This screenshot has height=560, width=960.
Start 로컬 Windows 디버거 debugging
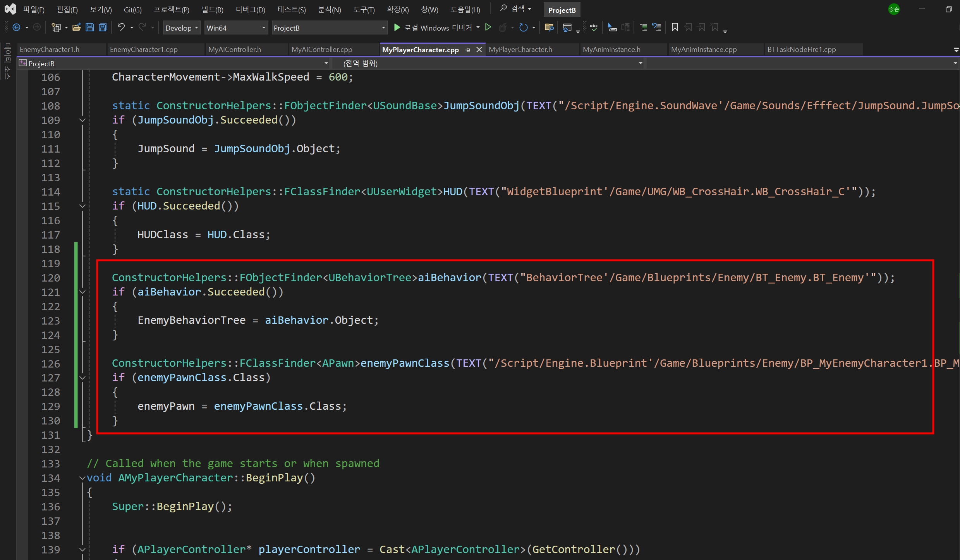433,27
